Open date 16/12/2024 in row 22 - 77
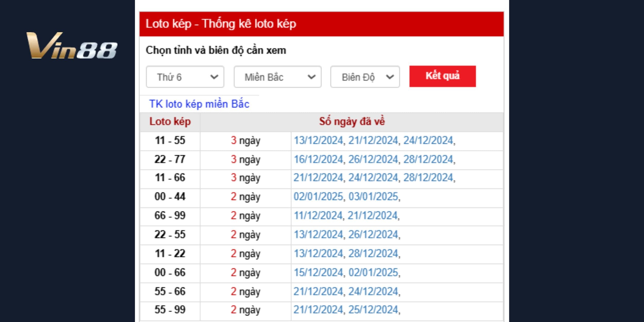Screen dimensions: 644x322 [318, 159]
